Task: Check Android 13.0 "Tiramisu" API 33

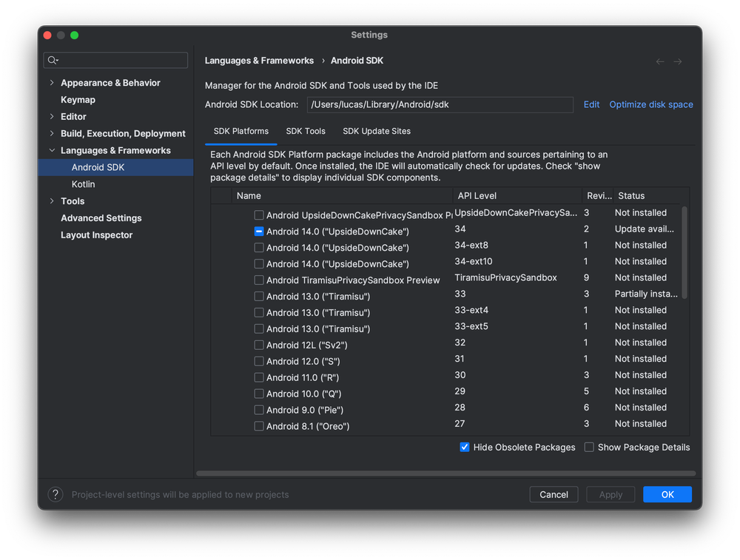Action: [259, 296]
